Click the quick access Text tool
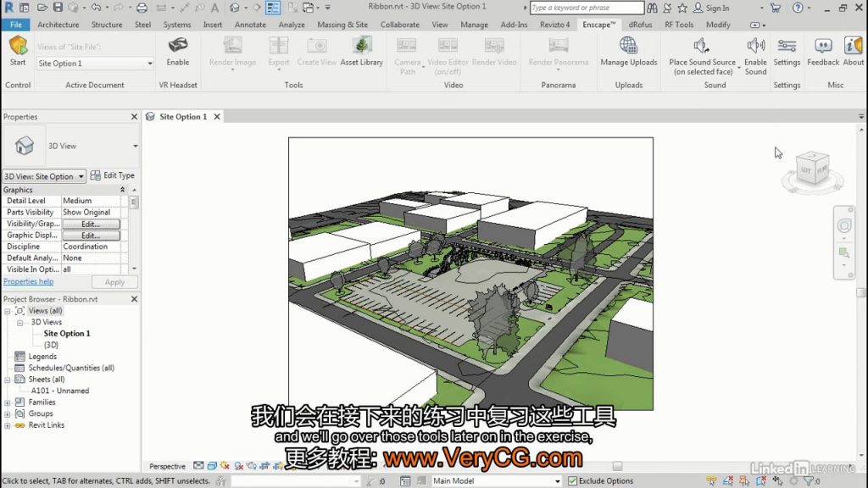868x488 pixels. 214,8
